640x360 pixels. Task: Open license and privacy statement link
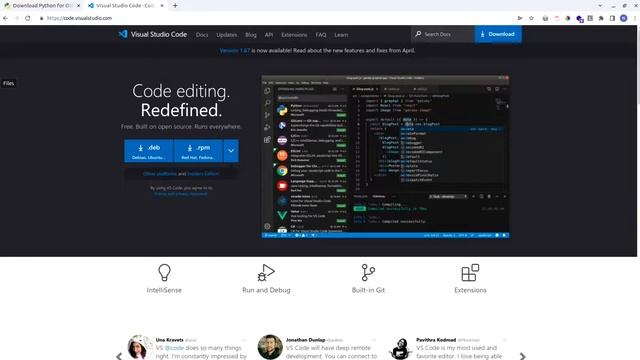181,193
